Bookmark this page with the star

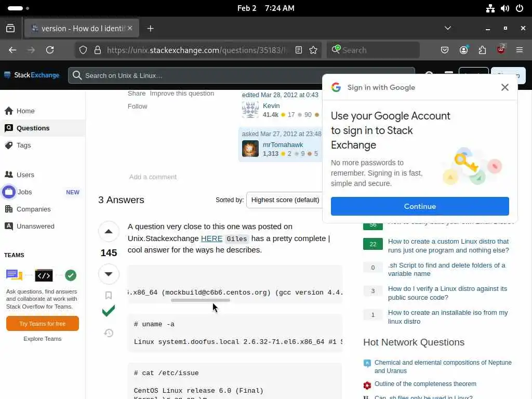pos(313,50)
